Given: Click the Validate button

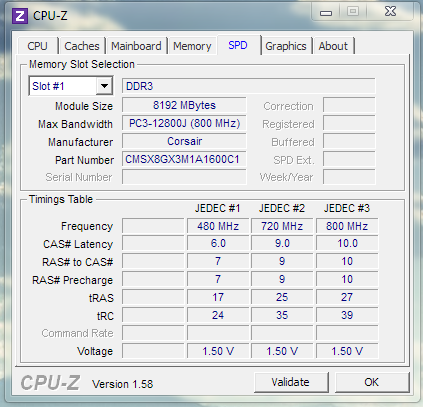Looking at the screenshot, I should click(291, 382).
